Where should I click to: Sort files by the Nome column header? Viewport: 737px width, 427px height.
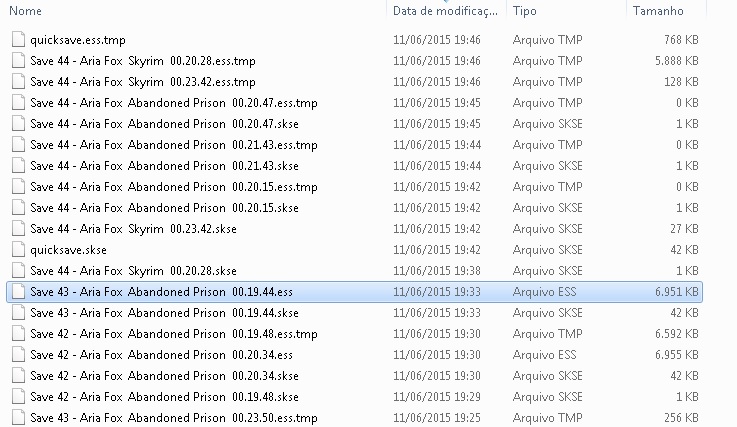(25, 11)
